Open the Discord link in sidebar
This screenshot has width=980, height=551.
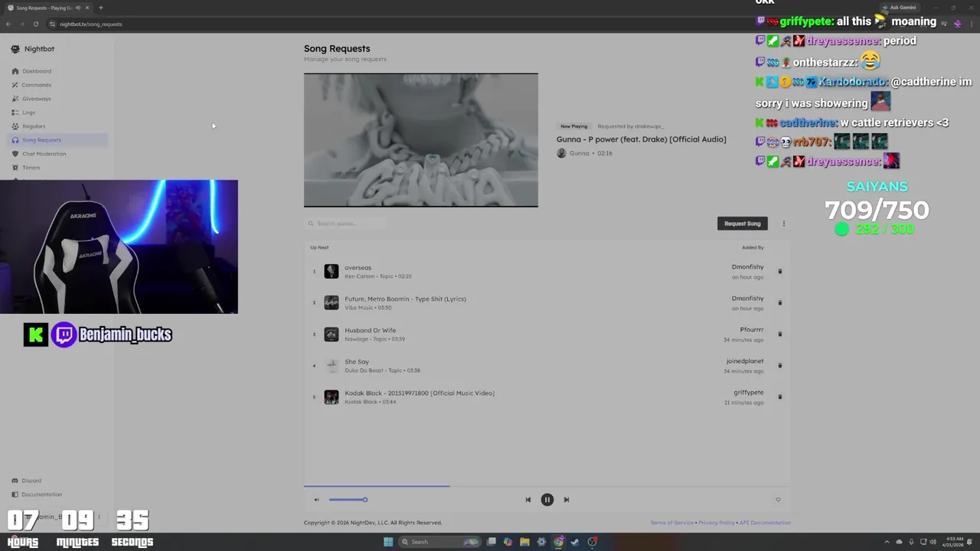tap(31, 481)
